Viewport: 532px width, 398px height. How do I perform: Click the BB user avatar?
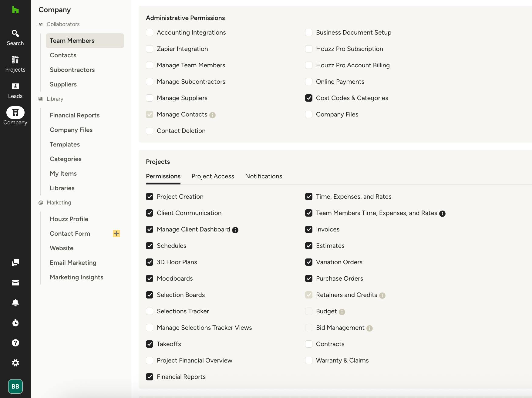pos(15,386)
